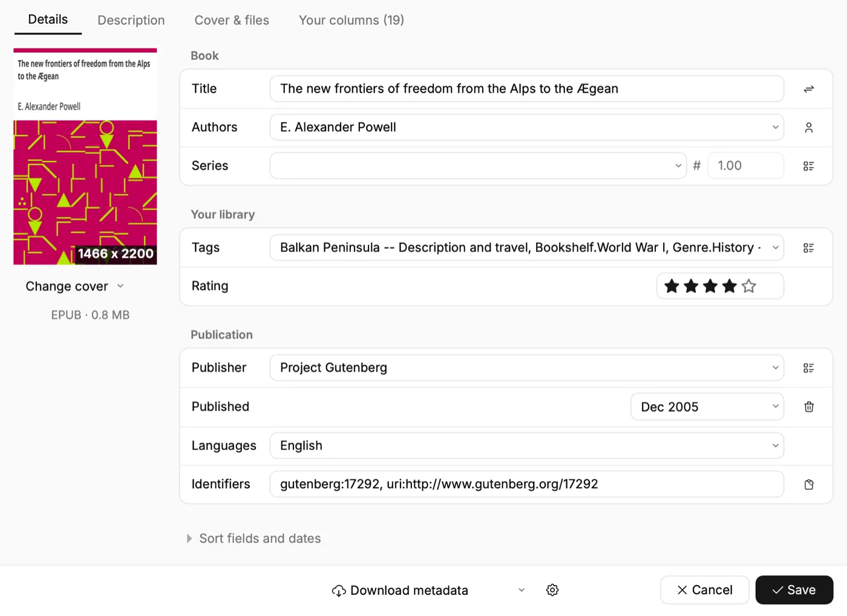Image resolution: width=847 pixels, height=616 pixels.
Task: Clear published date with trash icon
Action: tap(808, 407)
